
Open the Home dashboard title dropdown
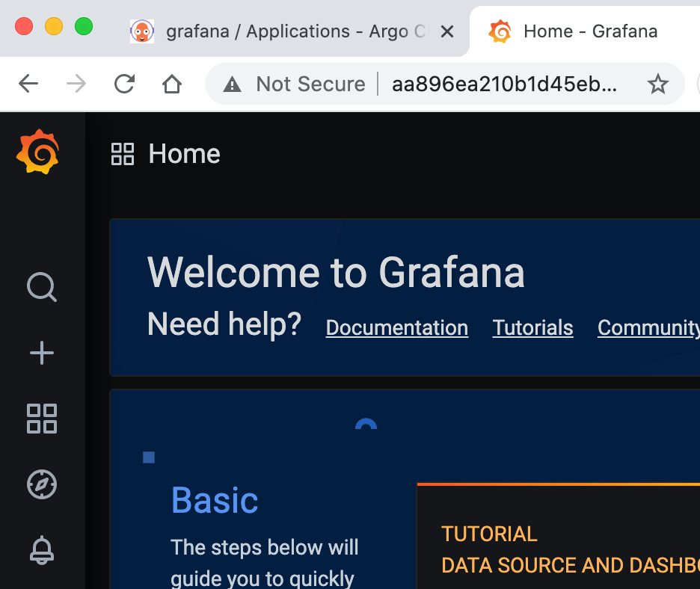point(184,154)
